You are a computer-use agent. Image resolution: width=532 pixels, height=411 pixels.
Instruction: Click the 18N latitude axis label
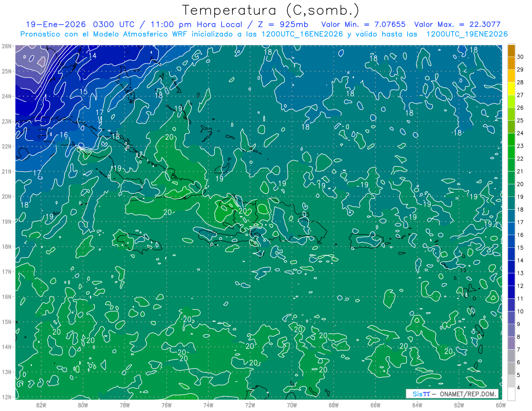7,247
